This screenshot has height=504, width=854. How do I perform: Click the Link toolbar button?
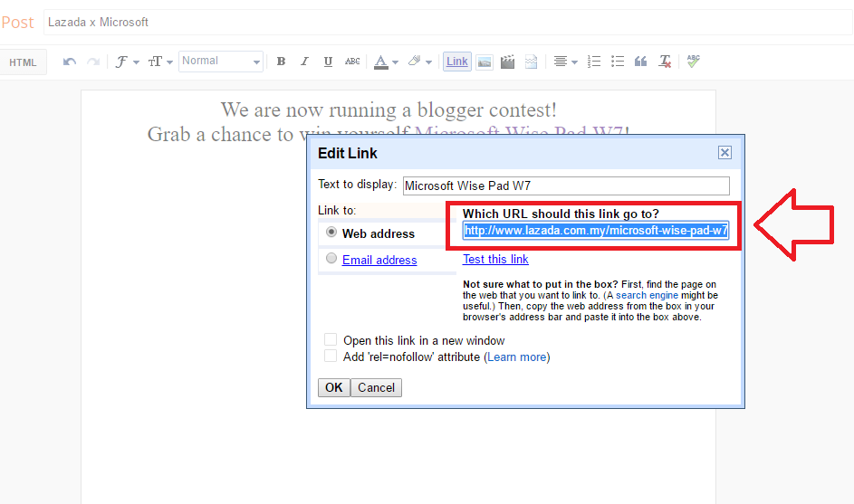click(457, 62)
